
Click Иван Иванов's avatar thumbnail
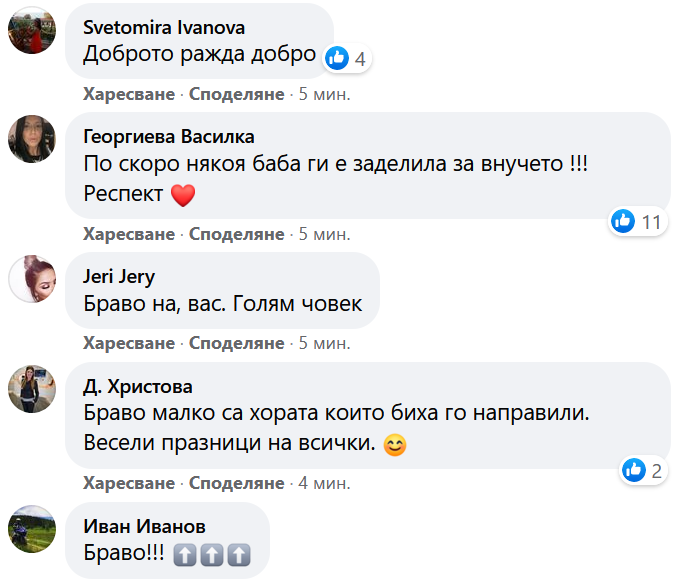32,529
